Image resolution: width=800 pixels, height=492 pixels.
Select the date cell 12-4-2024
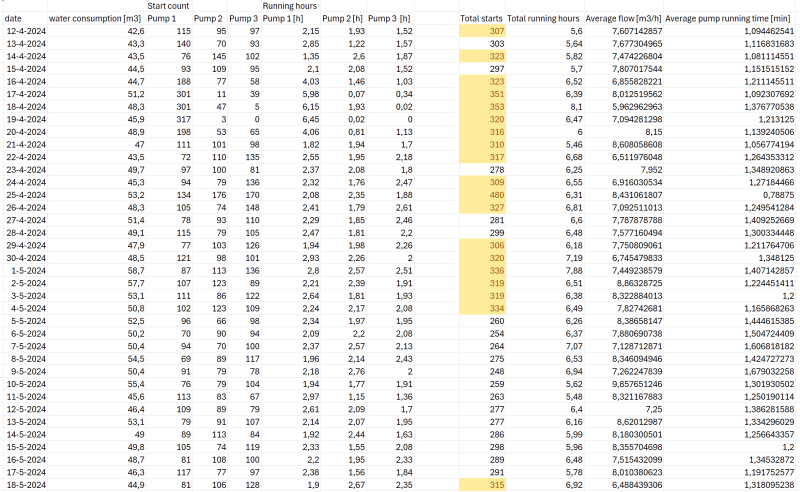[26, 31]
